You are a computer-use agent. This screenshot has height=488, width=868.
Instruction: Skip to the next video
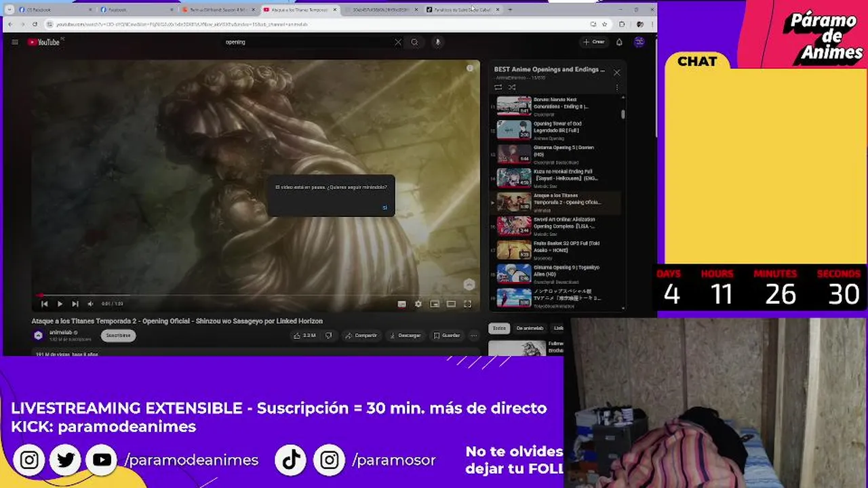[75, 304]
